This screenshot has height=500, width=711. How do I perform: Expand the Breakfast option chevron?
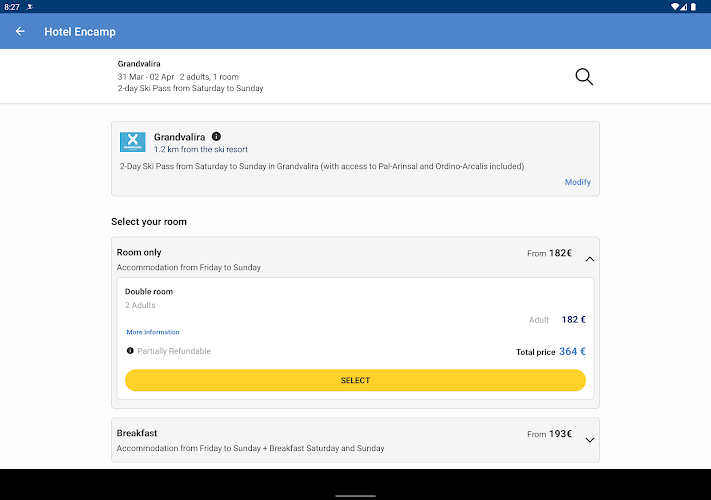tap(589, 439)
